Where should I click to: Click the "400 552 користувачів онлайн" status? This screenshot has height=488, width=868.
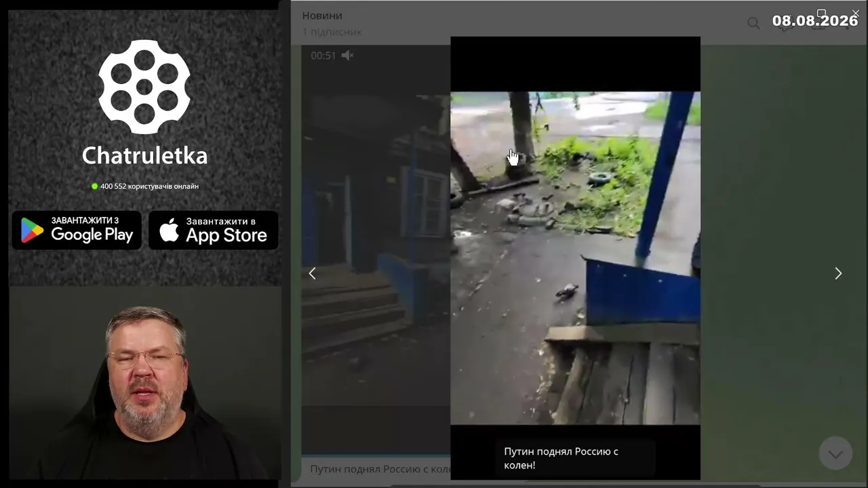(145, 186)
